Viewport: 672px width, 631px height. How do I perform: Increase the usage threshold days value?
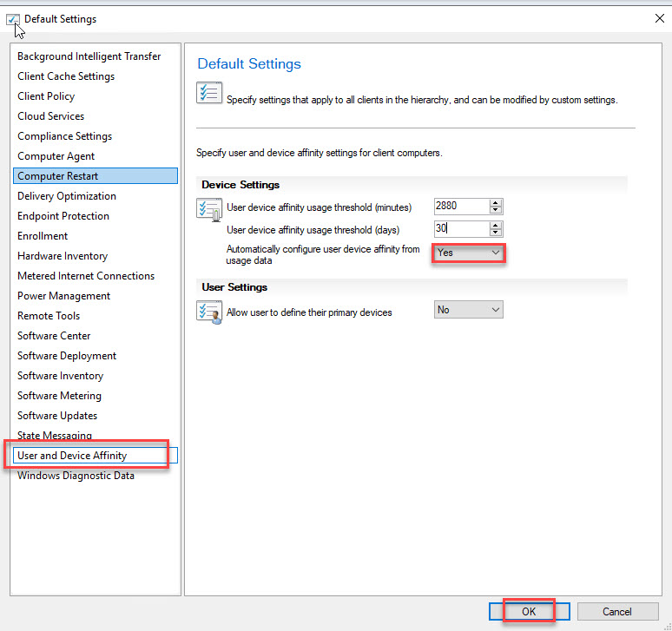click(x=496, y=225)
